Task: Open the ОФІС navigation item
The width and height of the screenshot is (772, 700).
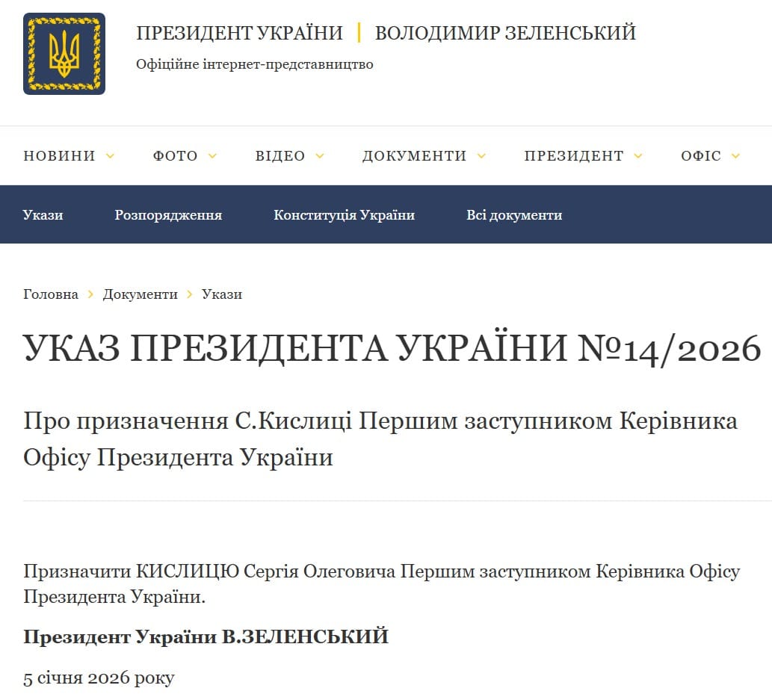Action: tap(700, 156)
